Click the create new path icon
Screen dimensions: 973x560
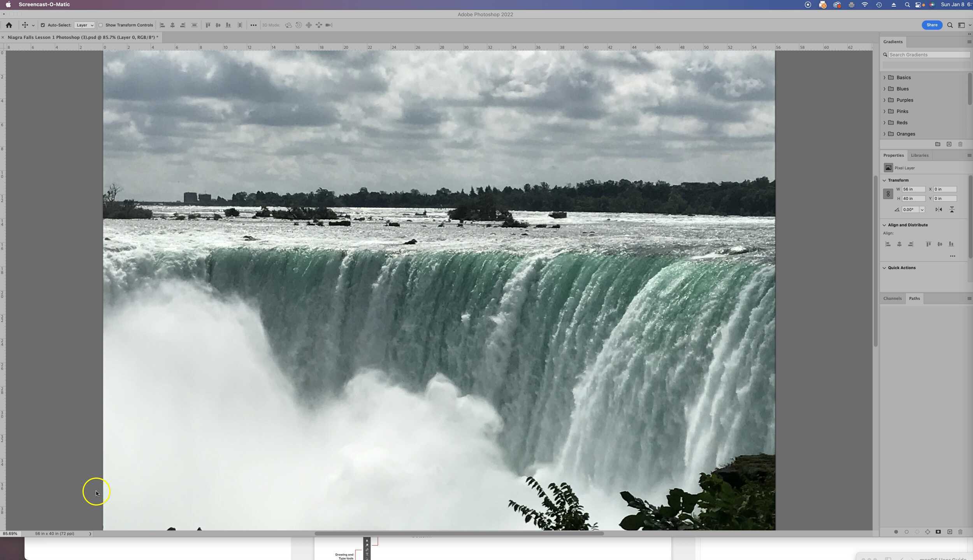(x=950, y=532)
